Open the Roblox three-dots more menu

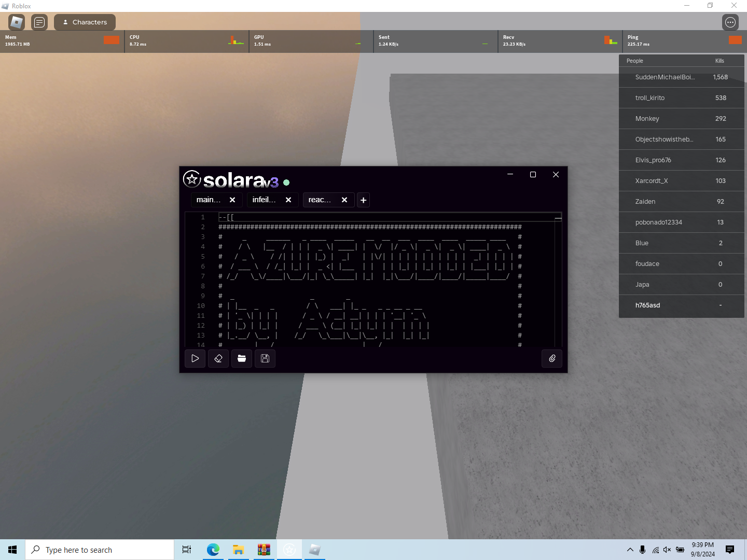(x=730, y=22)
